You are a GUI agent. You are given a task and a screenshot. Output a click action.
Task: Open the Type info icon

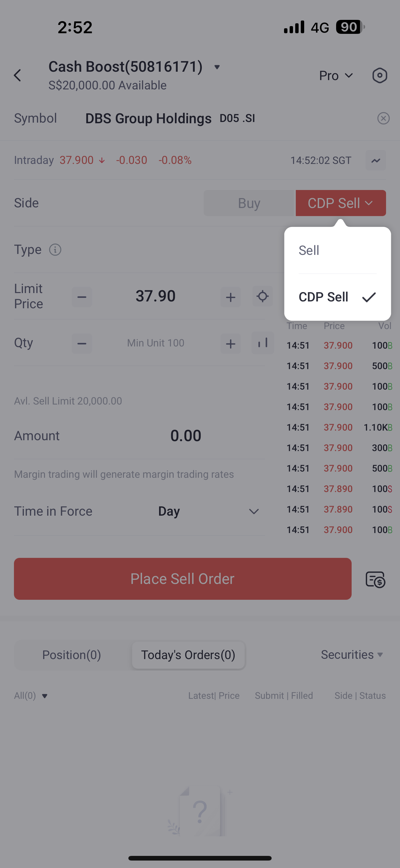coord(55,250)
